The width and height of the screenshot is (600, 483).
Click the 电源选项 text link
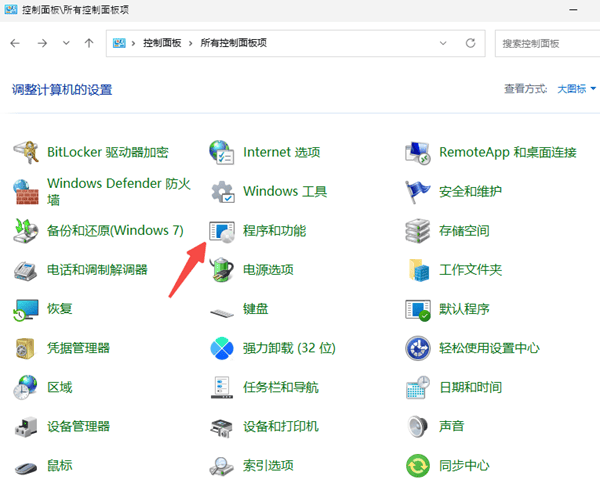pos(268,270)
